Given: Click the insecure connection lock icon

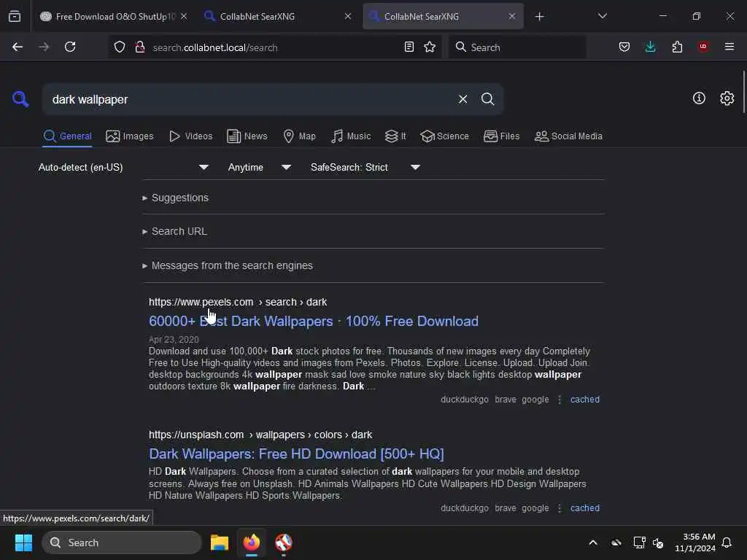Looking at the screenshot, I should (139, 47).
